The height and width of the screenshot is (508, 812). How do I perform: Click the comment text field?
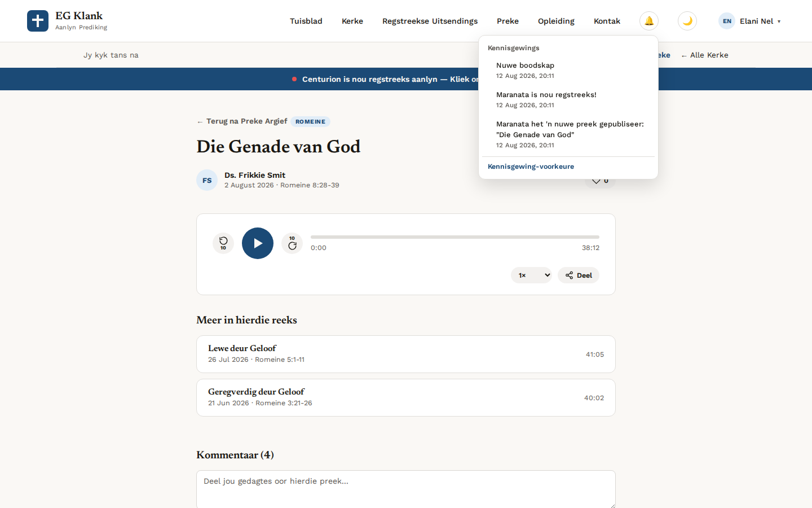(x=406, y=489)
